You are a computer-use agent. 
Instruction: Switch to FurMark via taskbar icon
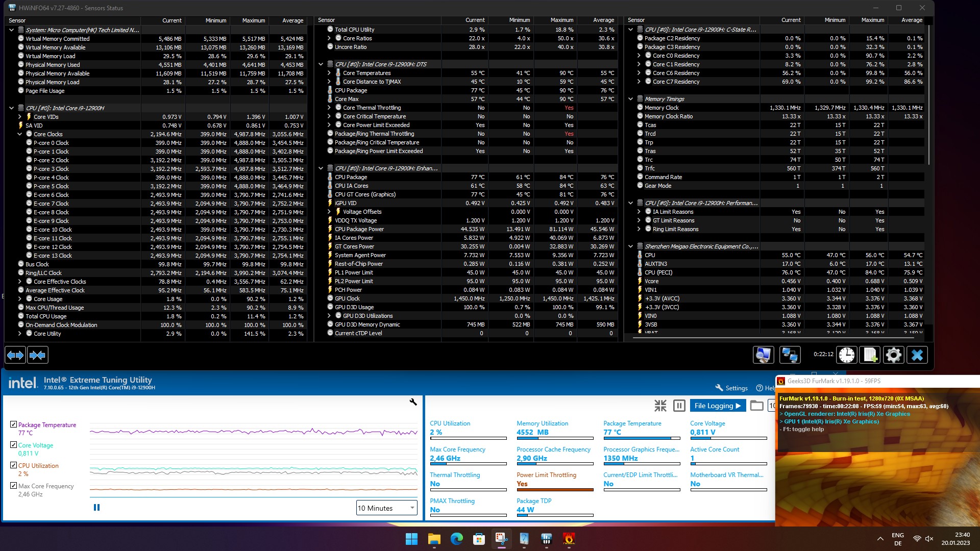click(569, 539)
